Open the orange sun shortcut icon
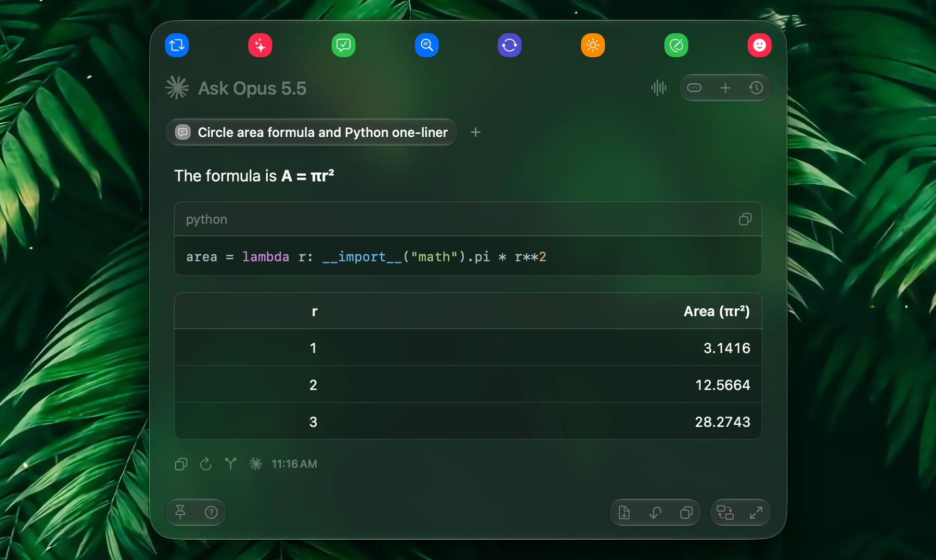 593,45
